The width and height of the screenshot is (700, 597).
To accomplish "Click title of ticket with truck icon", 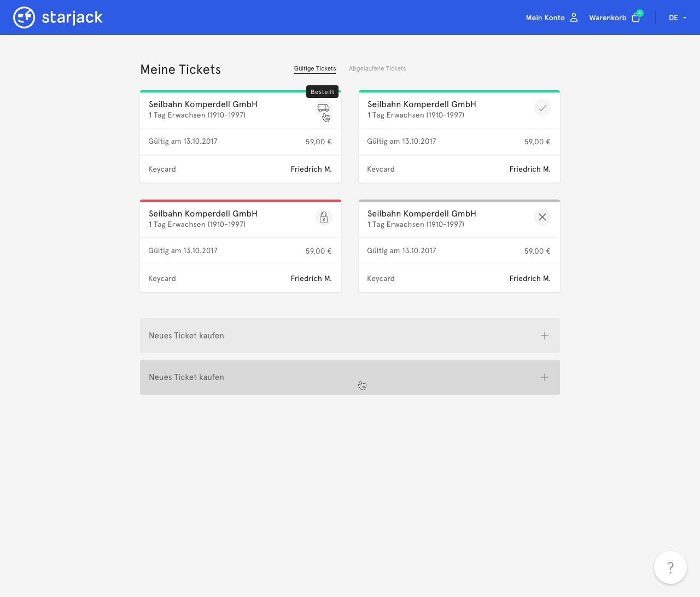I will [x=203, y=104].
